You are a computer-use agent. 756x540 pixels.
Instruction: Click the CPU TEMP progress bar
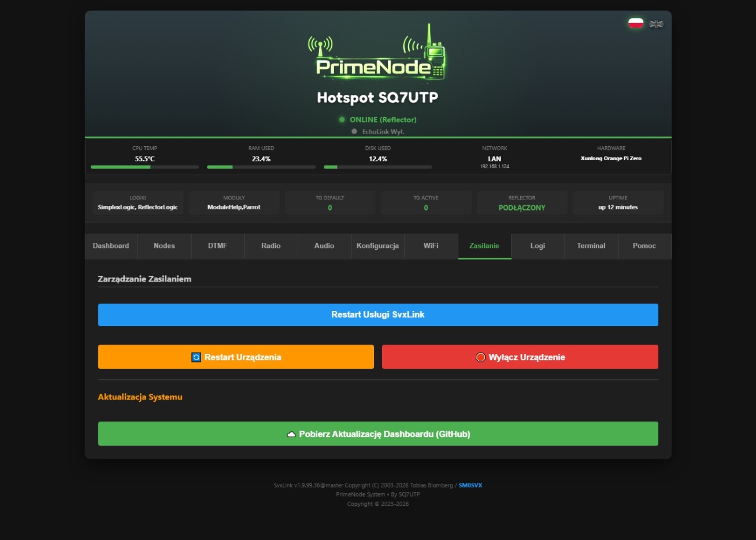click(144, 167)
